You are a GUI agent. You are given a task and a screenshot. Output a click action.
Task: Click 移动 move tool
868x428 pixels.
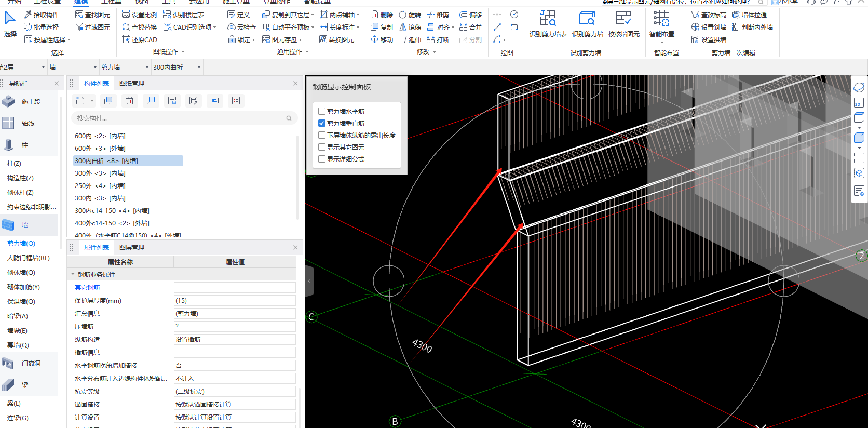coord(382,39)
